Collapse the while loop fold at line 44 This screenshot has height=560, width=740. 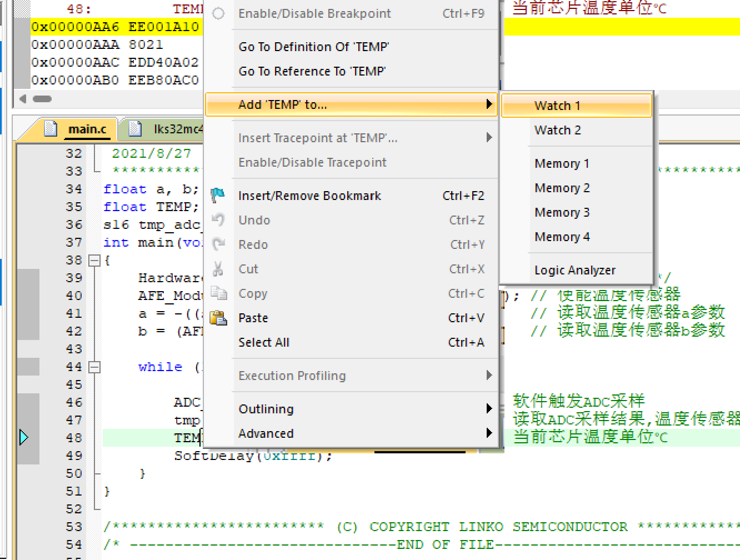click(x=94, y=367)
